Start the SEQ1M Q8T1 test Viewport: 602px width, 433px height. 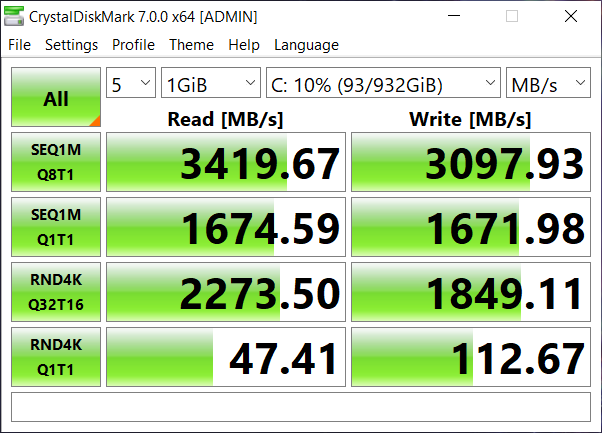(56, 162)
